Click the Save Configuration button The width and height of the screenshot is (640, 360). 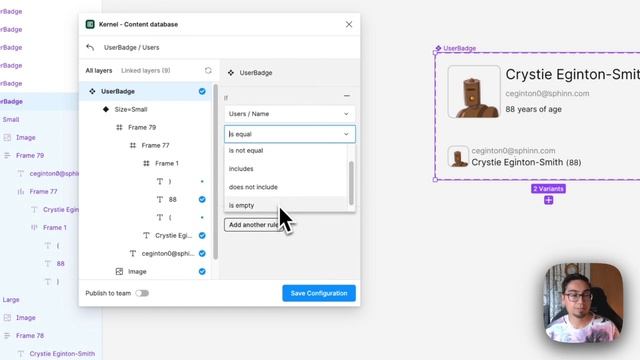[319, 293]
